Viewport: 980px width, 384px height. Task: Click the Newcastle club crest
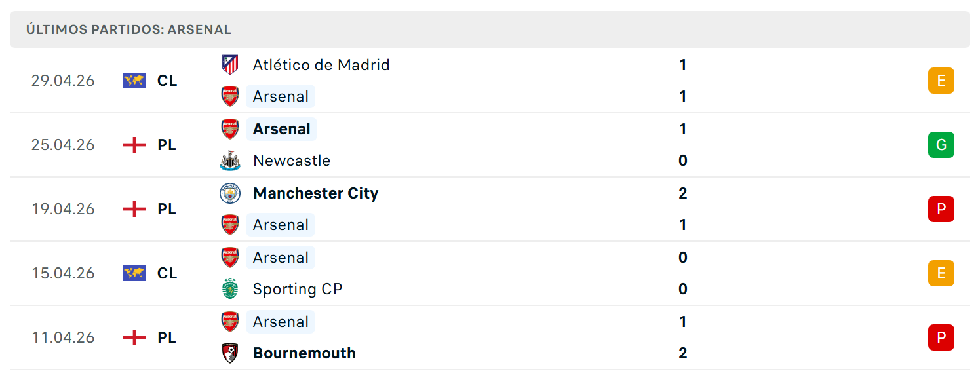coord(230,161)
